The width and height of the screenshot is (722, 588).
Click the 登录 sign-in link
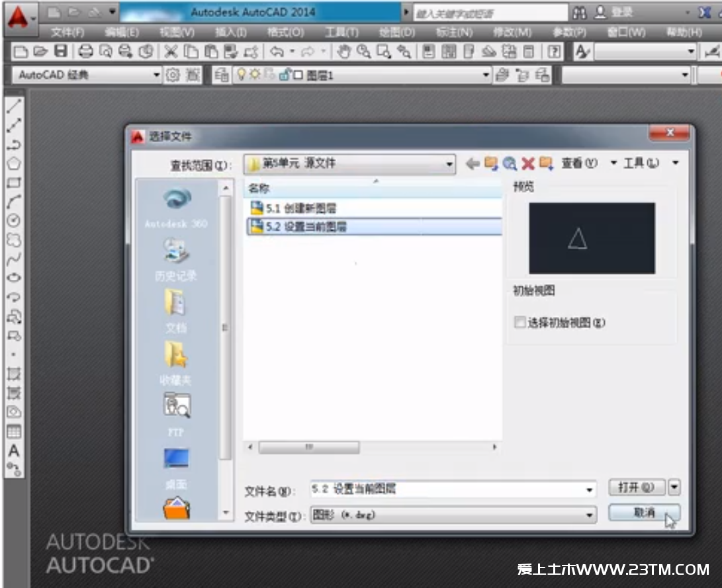622,12
